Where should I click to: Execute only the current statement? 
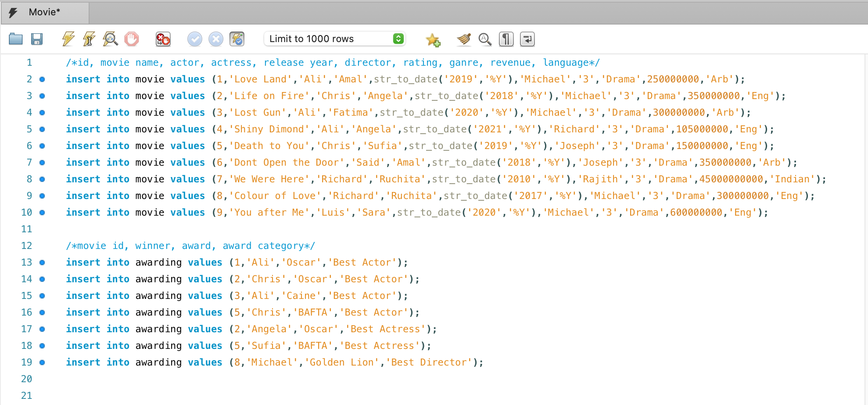pyautogui.click(x=88, y=39)
